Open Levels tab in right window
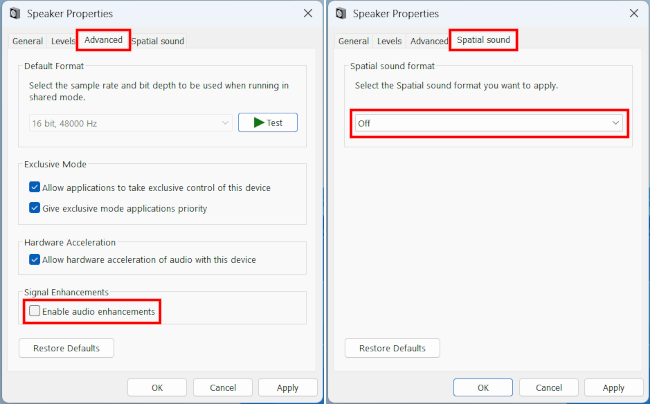 tap(389, 41)
